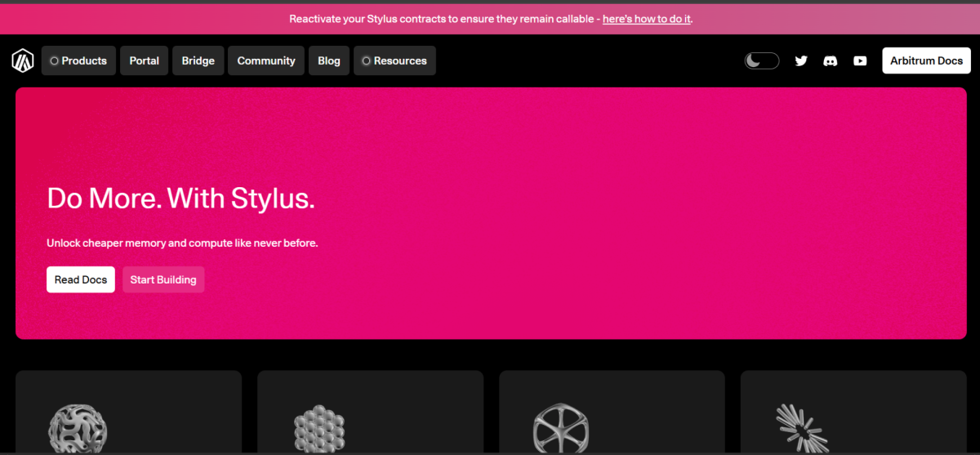Screen dimensions: 980x455
Task: Expand the Resources dropdown menu
Action: [x=394, y=60]
